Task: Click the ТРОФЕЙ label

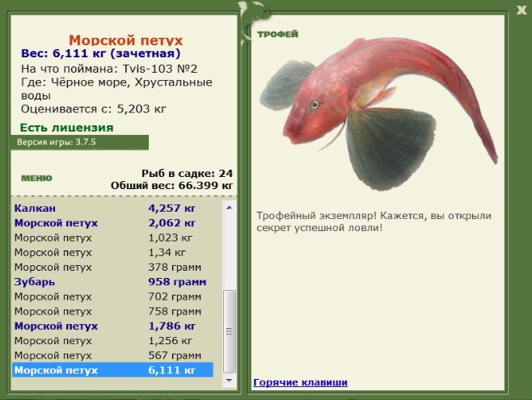Action: 277,34
